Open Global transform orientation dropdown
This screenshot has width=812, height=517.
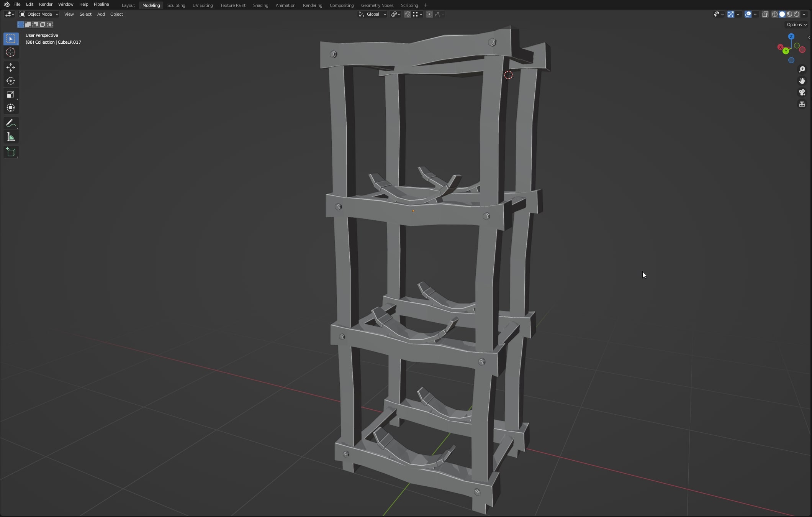pyautogui.click(x=373, y=14)
